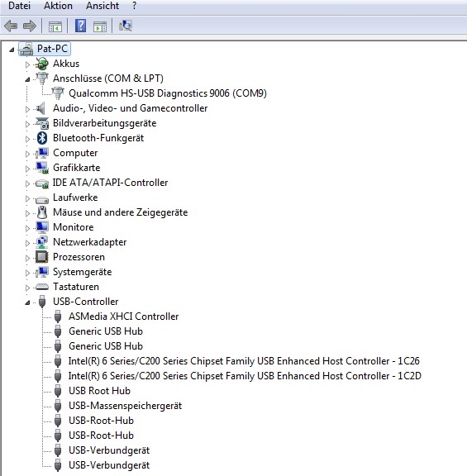Collapse the USB-Controller category

click(x=27, y=302)
